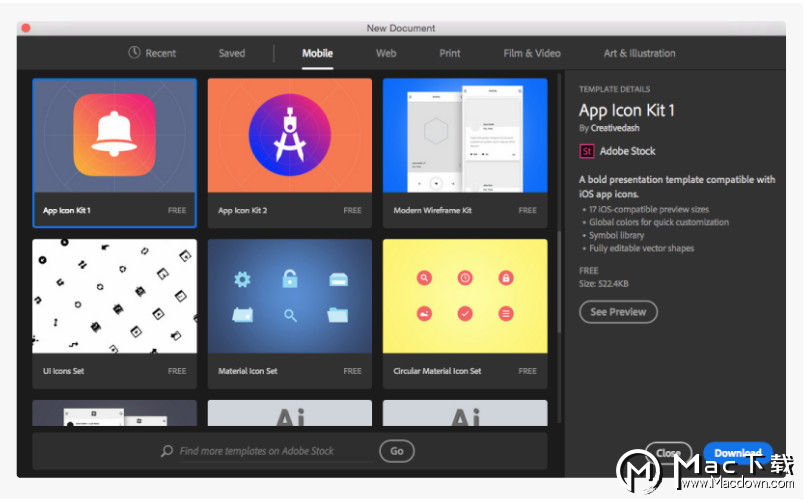Click the Material Icon Set caption text
This screenshot has width=804, height=500.
point(248,371)
